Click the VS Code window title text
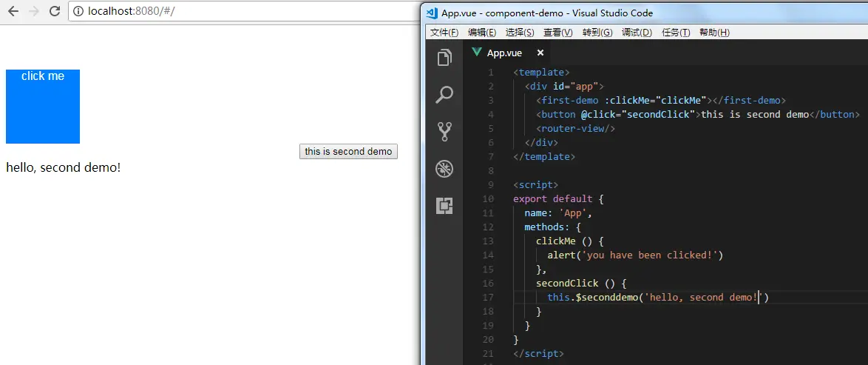868x365 pixels. 547,13
